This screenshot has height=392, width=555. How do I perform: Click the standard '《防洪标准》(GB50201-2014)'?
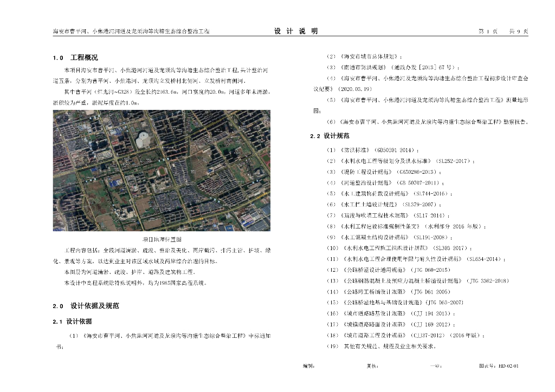[378, 150]
